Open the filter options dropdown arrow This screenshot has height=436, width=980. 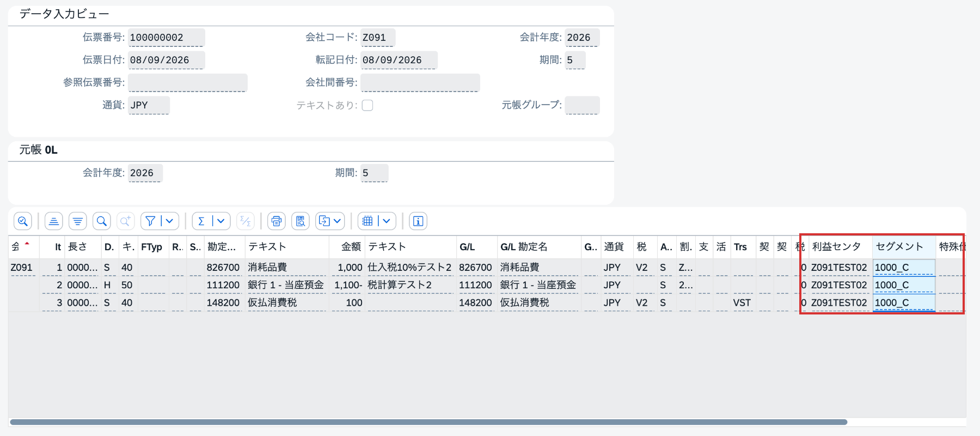(x=170, y=221)
